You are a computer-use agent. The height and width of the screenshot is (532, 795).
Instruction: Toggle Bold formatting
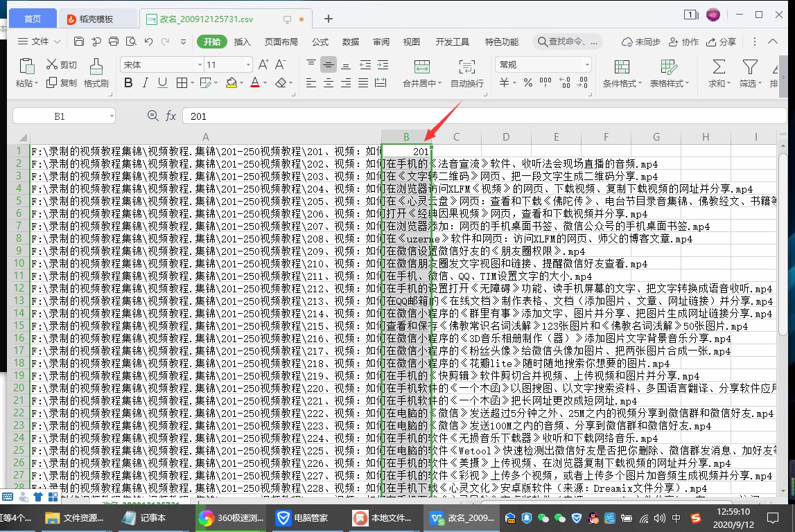click(x=128, y=82)
